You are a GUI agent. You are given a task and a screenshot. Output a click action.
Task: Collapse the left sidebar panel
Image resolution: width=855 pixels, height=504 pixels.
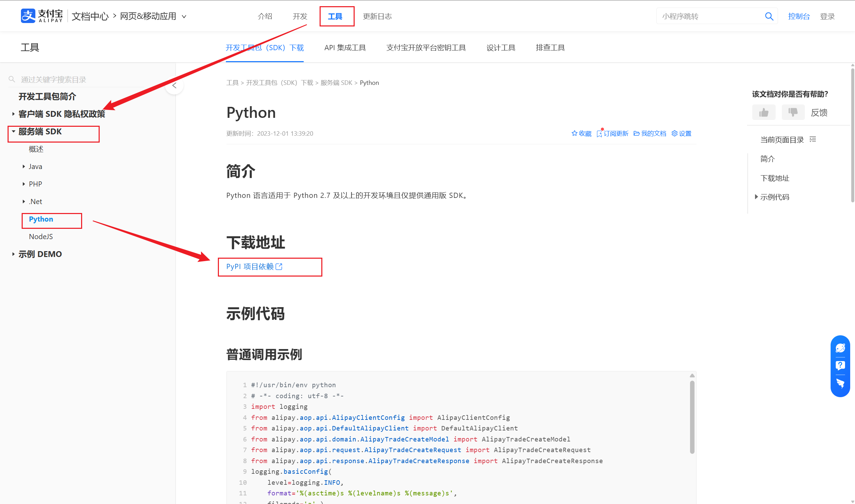tap(175, 85)
